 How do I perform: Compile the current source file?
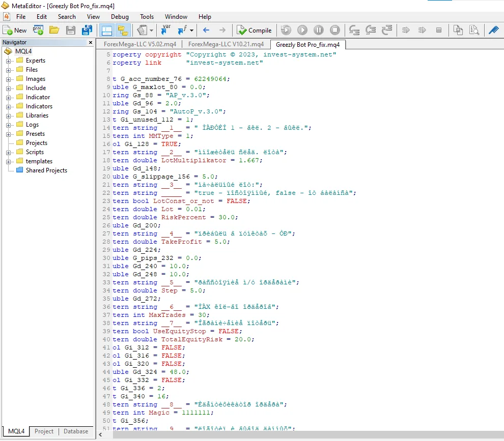click(254, 30)
